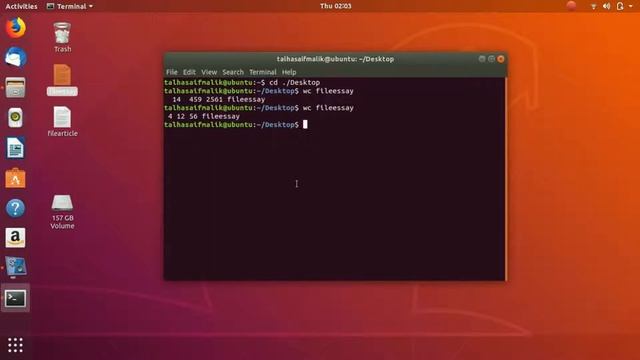Select the filearticle desktop file
Image resolution: width=640 pixels, height=360 pixels.
62,122
